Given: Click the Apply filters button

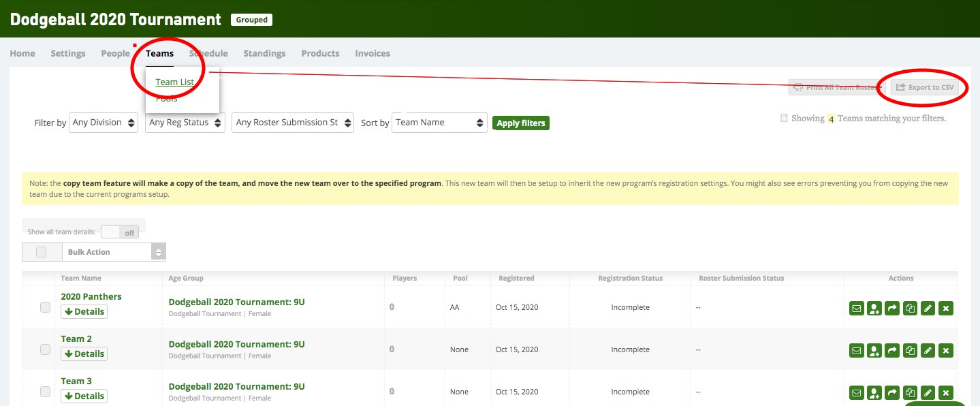Looking at the screenshot, I should [520, 123].
